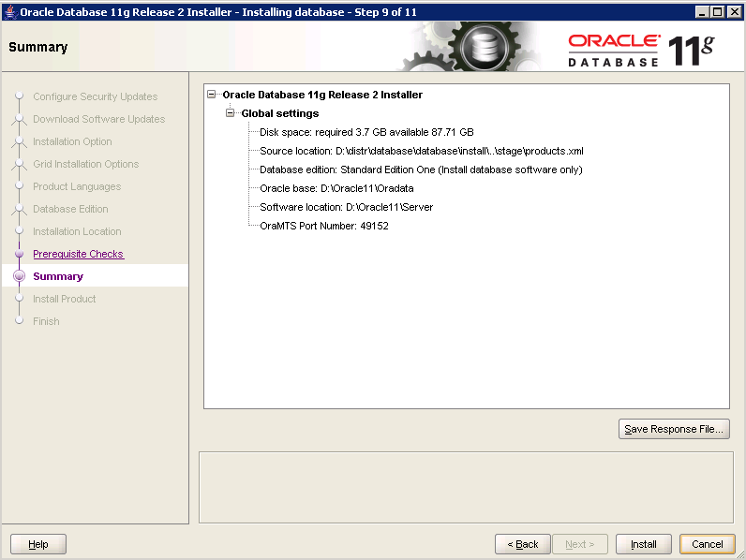Open the Prerequisite Checks step link
This screenshot has width=746, height=560.
point(79,254)
